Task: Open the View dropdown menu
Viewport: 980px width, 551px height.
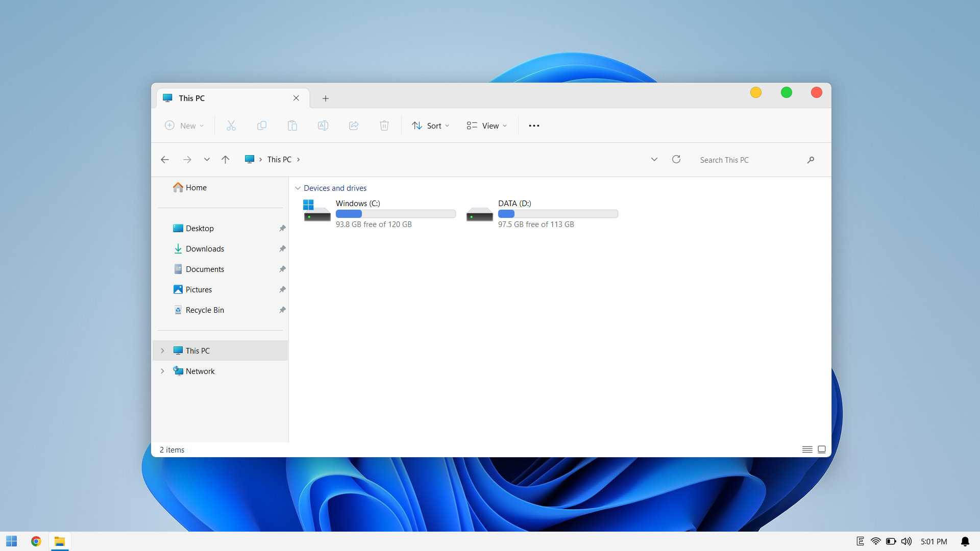Action: 487,126
